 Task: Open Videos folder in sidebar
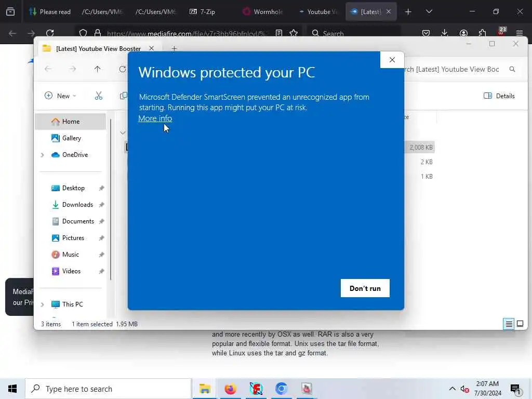[x=71, y=271]
